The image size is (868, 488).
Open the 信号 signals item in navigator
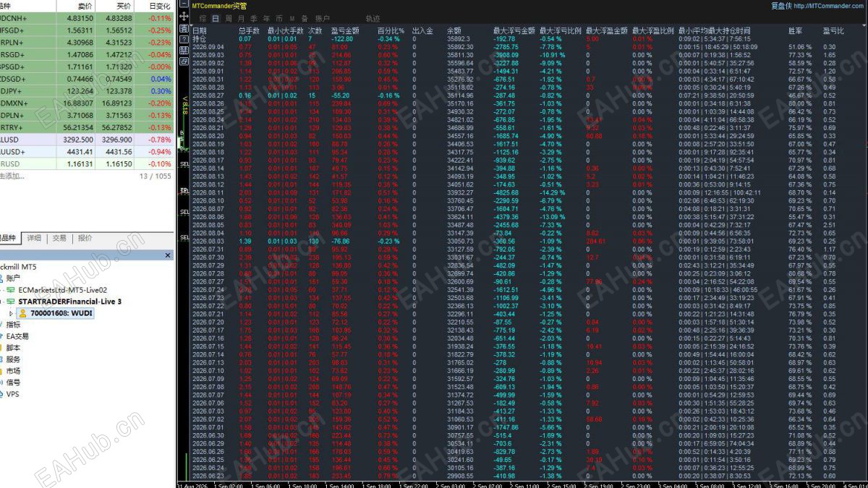point(13,382)
